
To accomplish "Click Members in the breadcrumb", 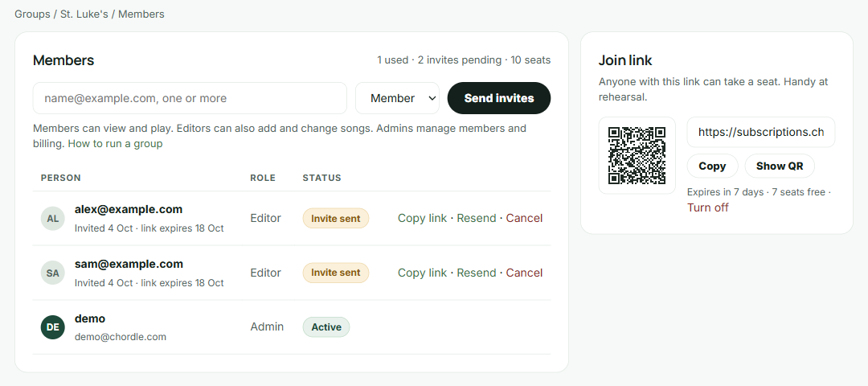I will pos(141,14).
